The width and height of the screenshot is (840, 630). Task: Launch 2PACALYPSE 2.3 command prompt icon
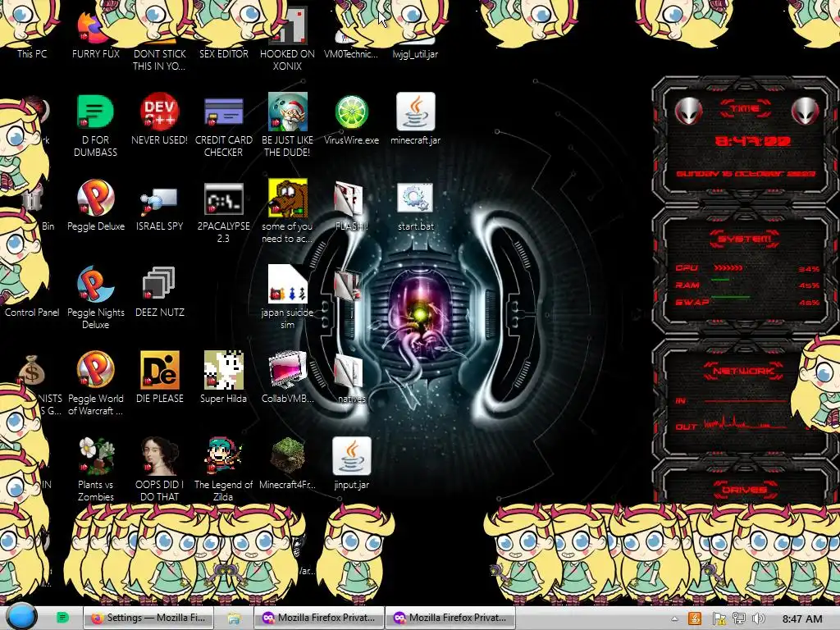[223, 199]
